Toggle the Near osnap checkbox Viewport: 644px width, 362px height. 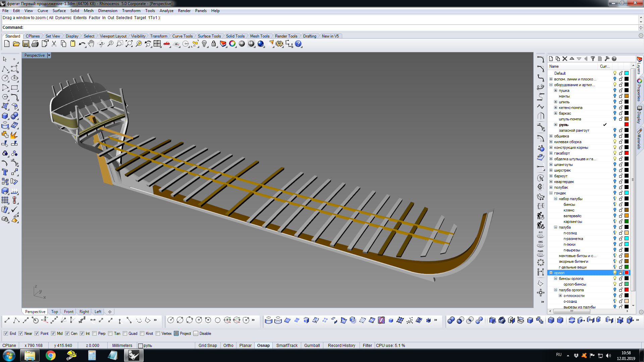tap(21, 334)
